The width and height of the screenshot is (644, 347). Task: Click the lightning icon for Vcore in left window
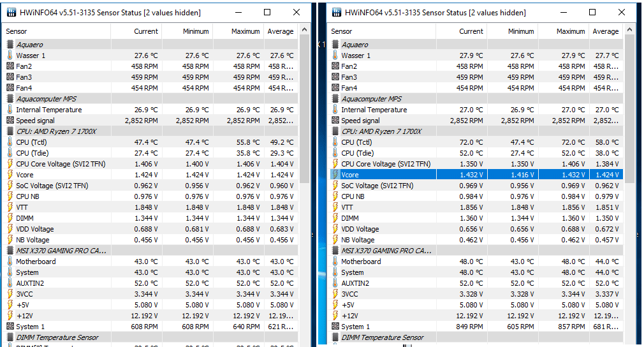pyautogui.click(x=10, y=175)
